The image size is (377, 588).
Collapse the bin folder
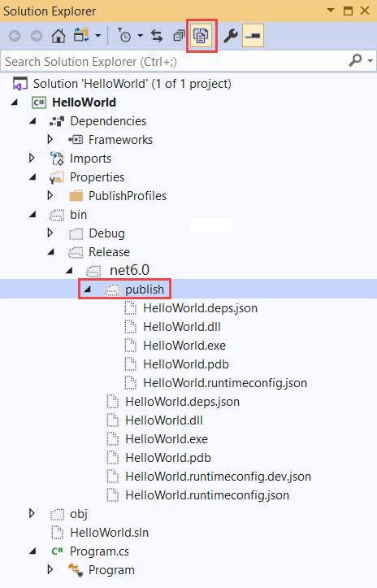[x=33, y=215]
